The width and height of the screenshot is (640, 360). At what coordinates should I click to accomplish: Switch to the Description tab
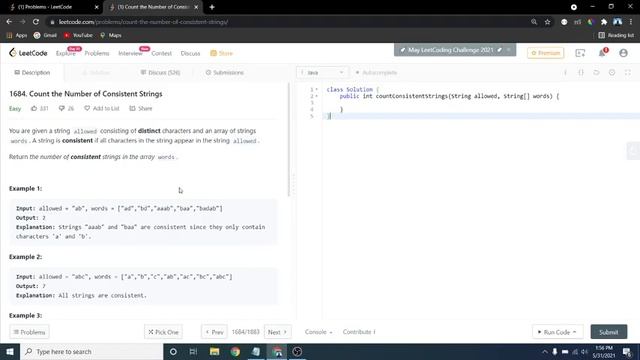(32, 73)
